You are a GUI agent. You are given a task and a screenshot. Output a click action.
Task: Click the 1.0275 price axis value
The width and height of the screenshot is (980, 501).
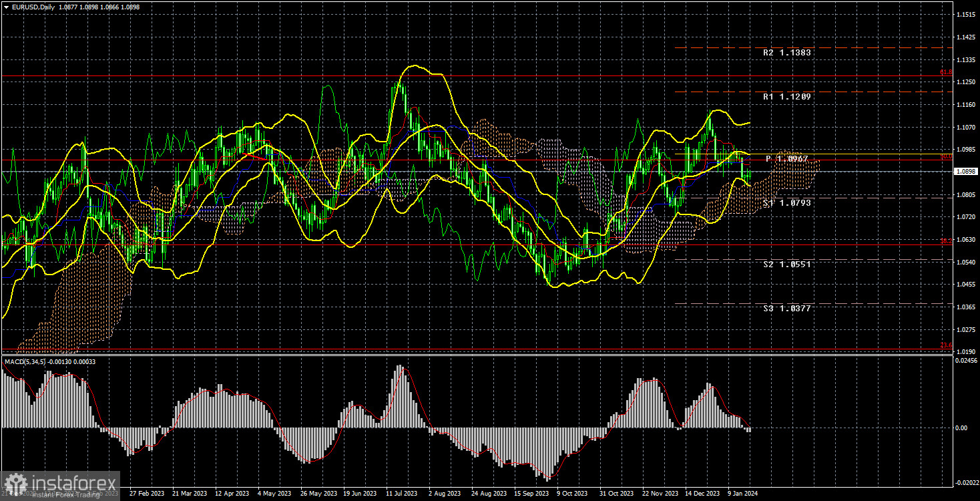[966, 329]
